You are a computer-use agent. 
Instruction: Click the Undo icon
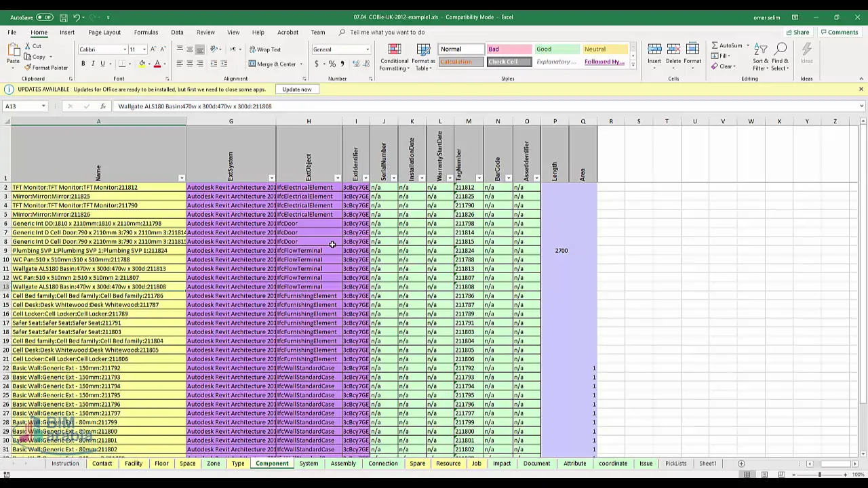(x=76, y=17)
